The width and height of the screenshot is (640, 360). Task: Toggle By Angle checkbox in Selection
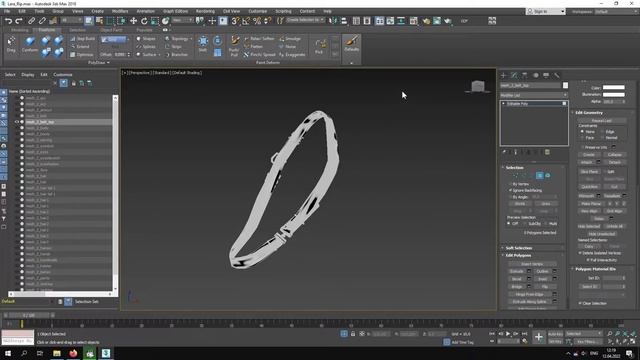pos(510,197)
